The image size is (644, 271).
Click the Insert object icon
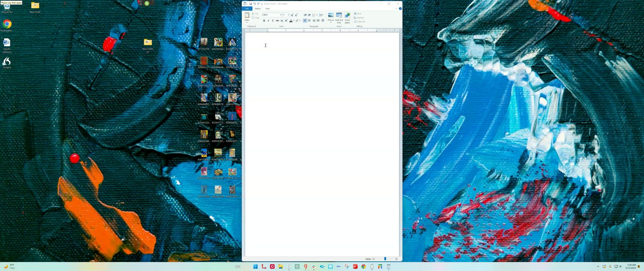[347, 15]
